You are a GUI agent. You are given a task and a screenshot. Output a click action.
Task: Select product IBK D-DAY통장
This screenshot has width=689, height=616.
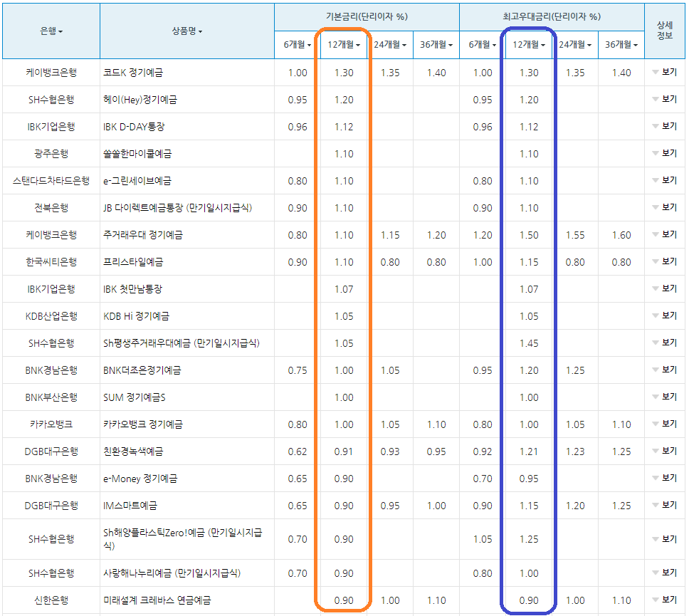[134, 127]
